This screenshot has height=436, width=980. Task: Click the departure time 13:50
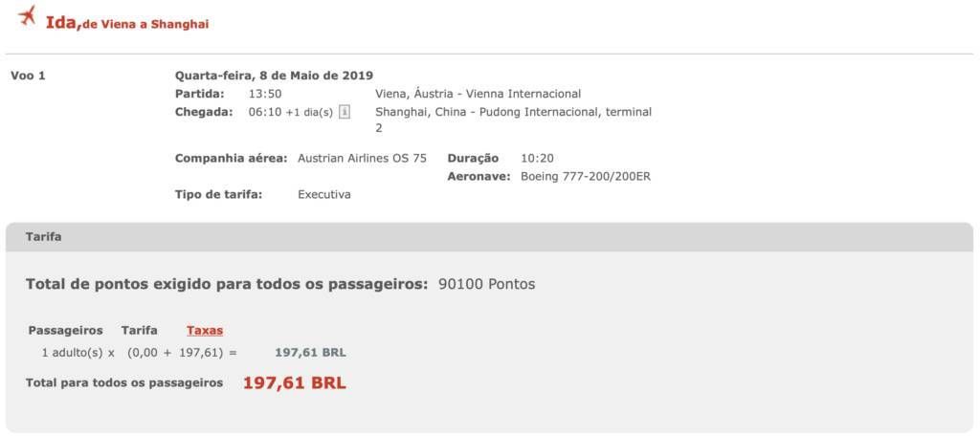[x=265, y=95]
